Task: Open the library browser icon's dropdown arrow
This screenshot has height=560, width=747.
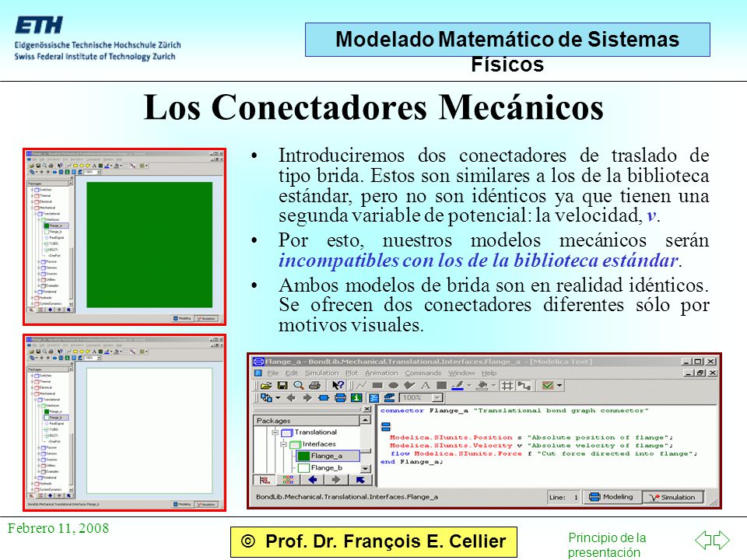Action: pos(278,397)
